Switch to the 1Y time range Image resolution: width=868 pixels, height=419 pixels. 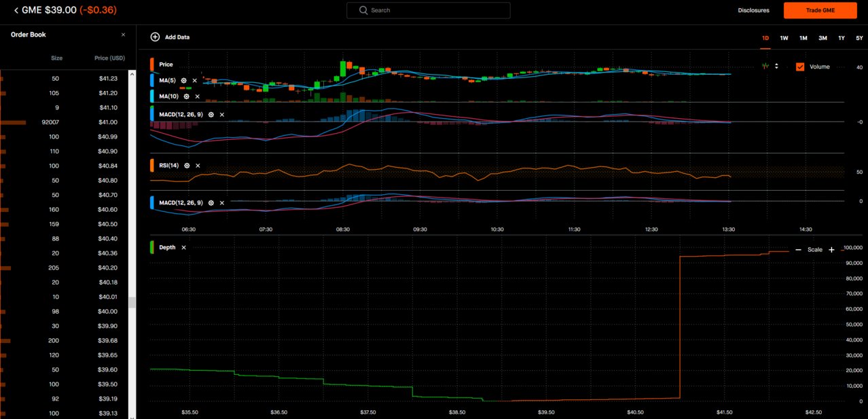pos(842,38)
